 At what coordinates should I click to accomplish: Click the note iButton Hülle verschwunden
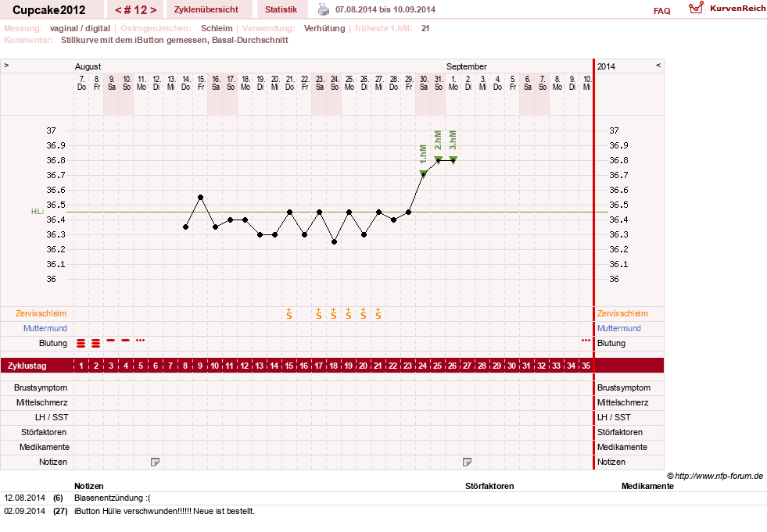click(164, 511)
